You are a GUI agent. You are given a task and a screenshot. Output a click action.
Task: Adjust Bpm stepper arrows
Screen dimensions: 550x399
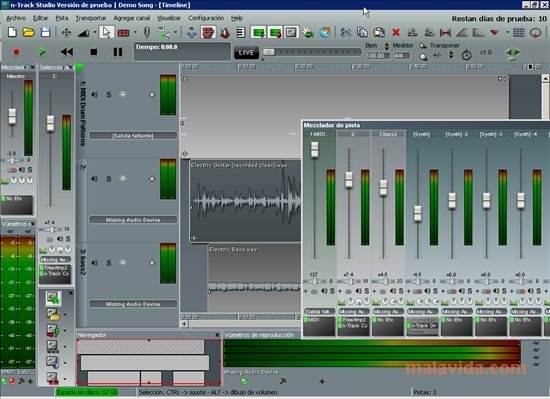click(387, 46)
